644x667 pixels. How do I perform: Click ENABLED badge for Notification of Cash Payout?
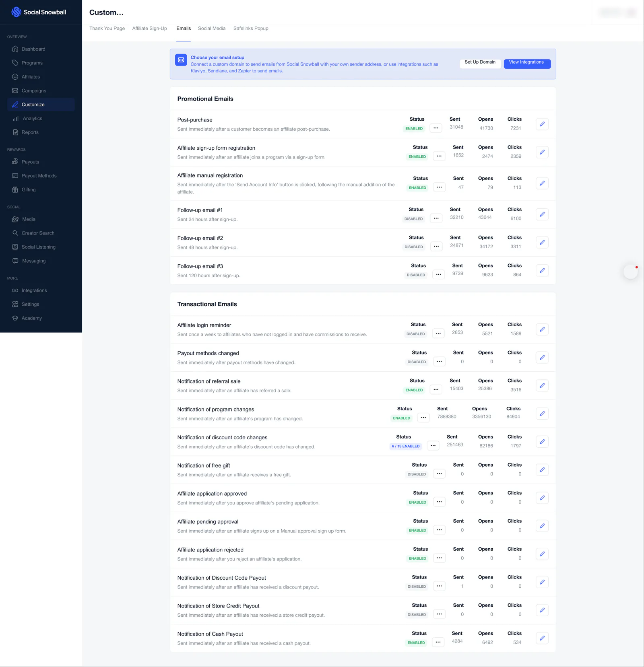[x=416, y=643]
